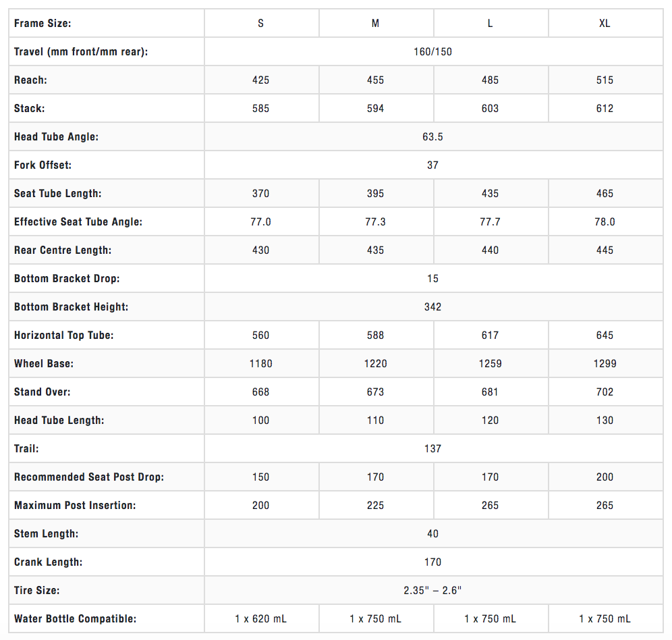Click the Stand Over value 702
Viewport: 672px width, 640px height.
[605, 392]
